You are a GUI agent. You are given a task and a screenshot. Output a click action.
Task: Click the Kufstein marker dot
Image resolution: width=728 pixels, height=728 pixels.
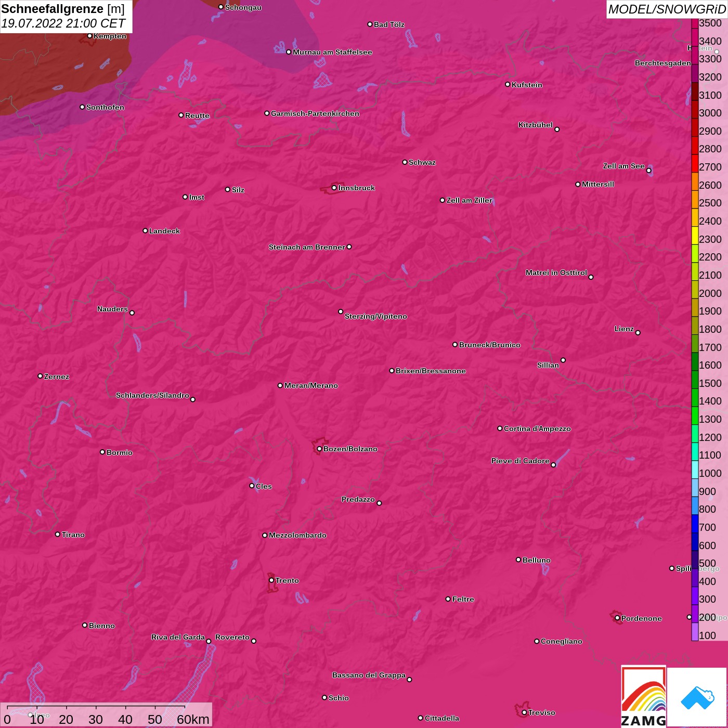click(508, 84)
